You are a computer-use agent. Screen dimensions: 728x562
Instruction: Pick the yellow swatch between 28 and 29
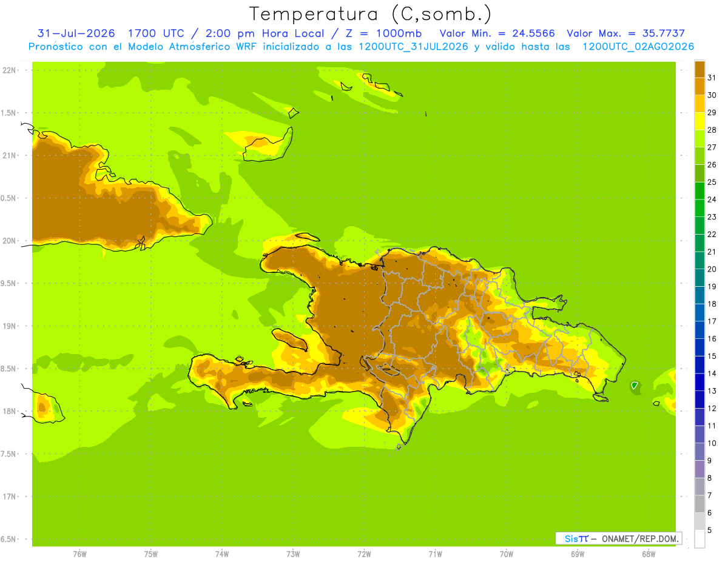pos(699,121)
